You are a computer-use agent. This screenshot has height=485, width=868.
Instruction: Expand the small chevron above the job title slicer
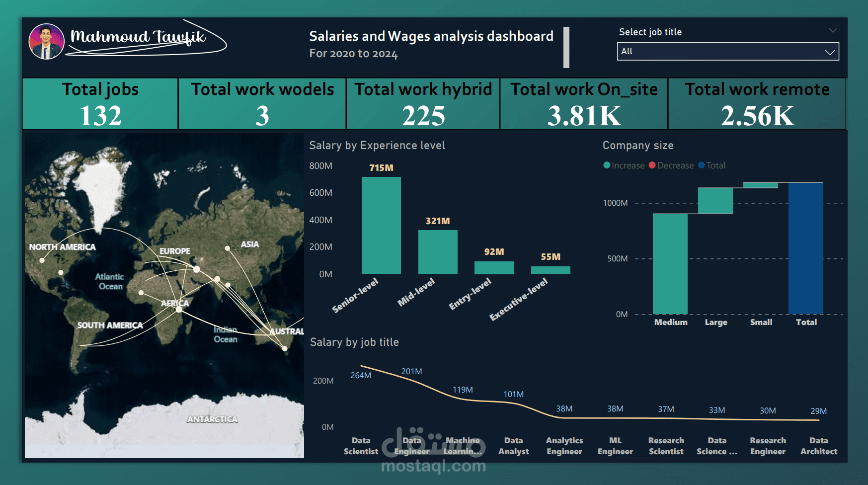coord(833,30)
